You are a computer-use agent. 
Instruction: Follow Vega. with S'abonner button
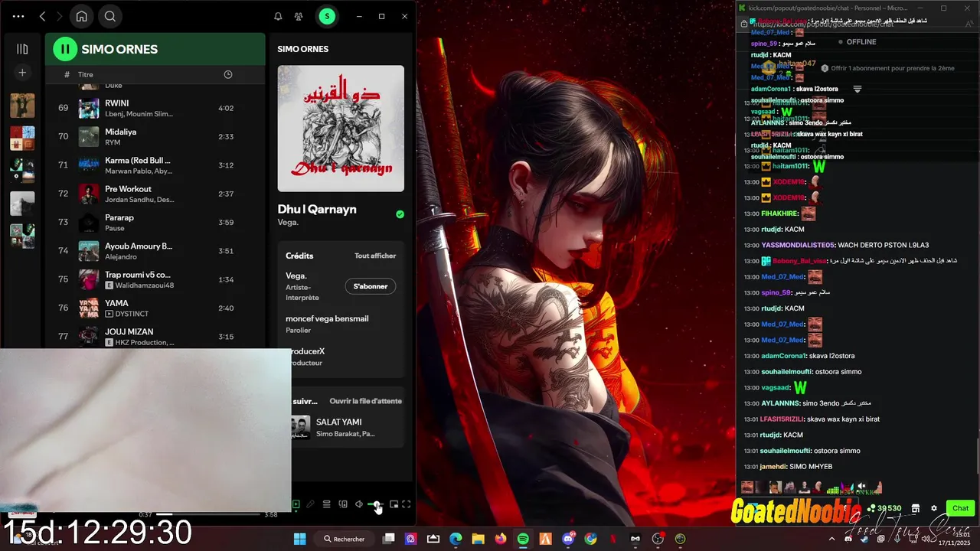371,286
